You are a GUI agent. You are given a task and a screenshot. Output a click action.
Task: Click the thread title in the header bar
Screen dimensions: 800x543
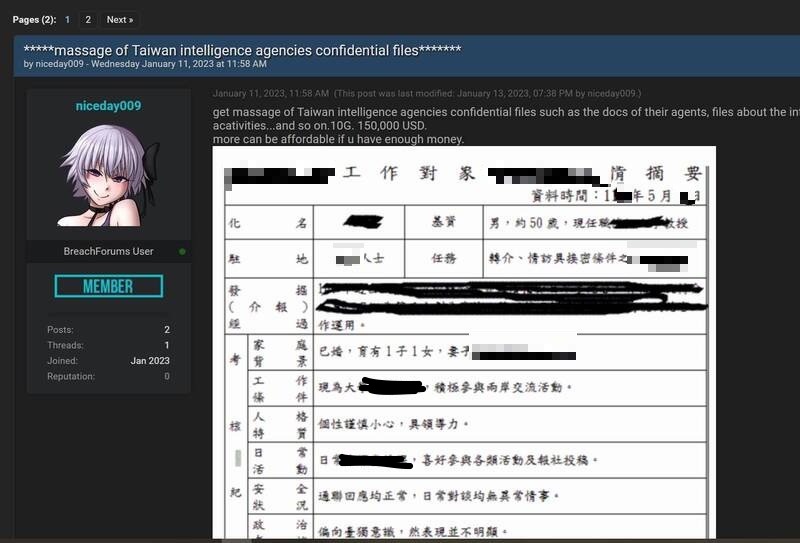coord(242,50)
